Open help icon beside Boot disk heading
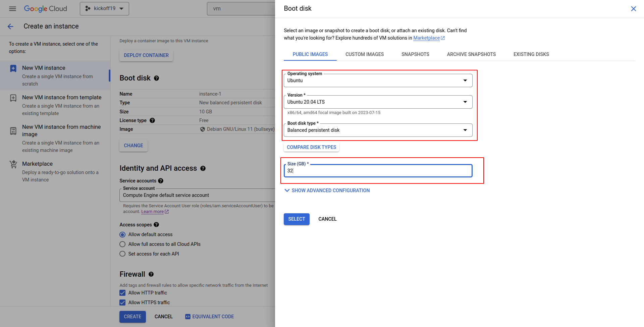The width and height of the screenshot is (644, 327). [156, 78]
